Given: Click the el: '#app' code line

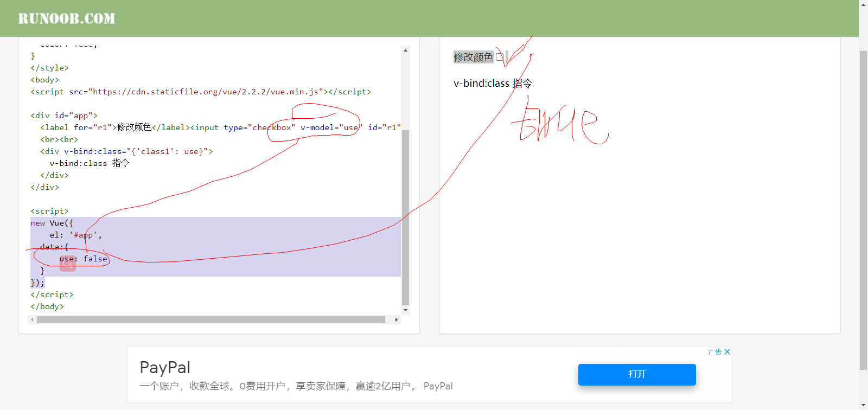Looking at the screenshot, I should [x=75, y=235].
